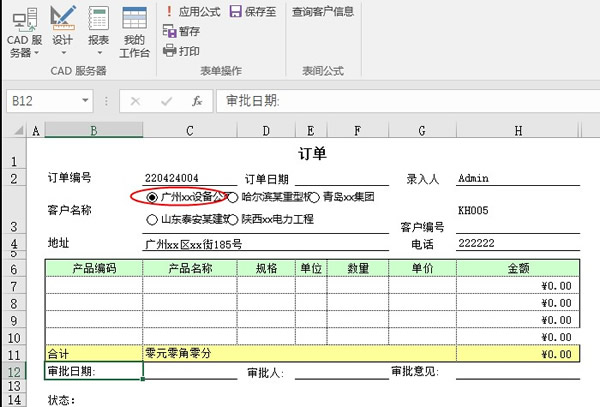Expand the 设计 dropdown arrow
Viewport: 600px width, 407px height.
[x=62, y=53]
